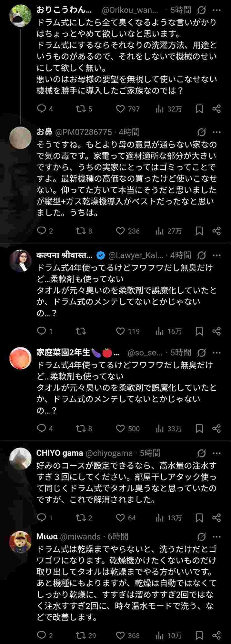This screenshot has width=231, height=644.
Task: Expand three-dot menu on CHIYO gama post
Action: coord(217,453)
